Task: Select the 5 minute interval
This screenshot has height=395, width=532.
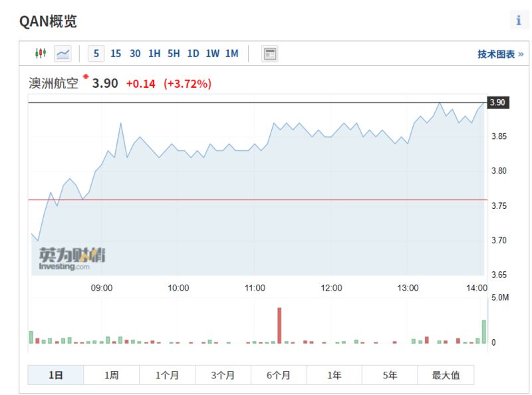Action: 96,54
